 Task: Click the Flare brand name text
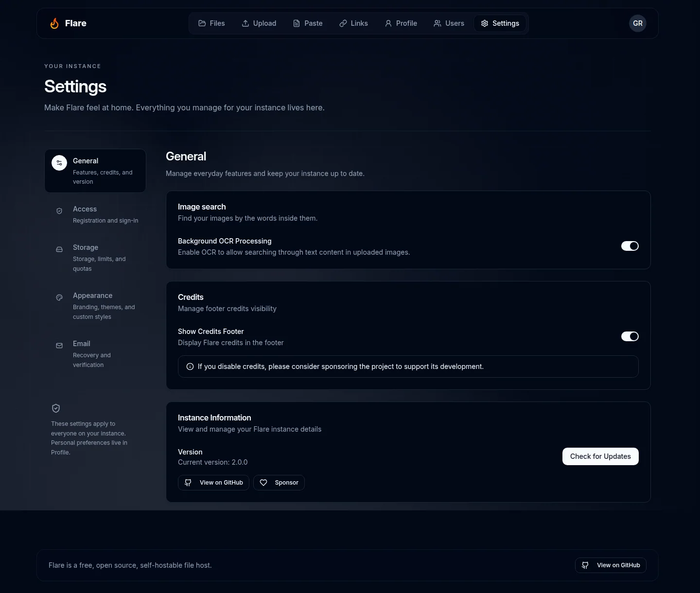coord(76,23)
